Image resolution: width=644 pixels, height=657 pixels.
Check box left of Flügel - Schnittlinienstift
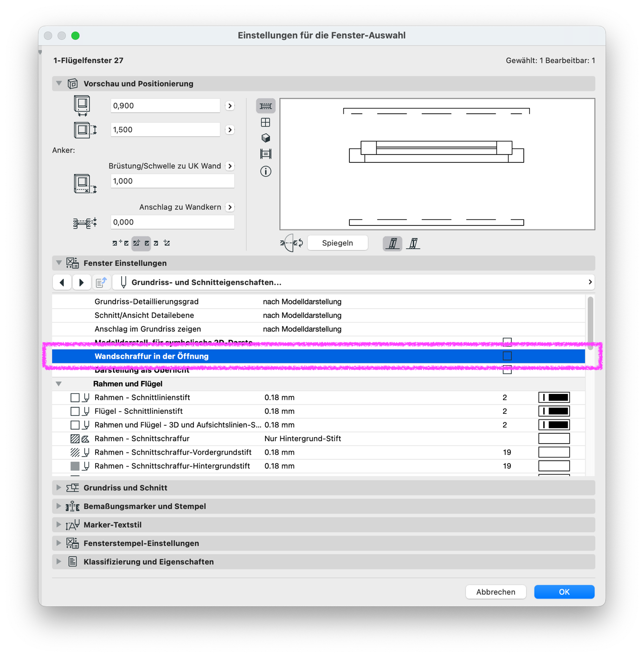tap(75, 412)
